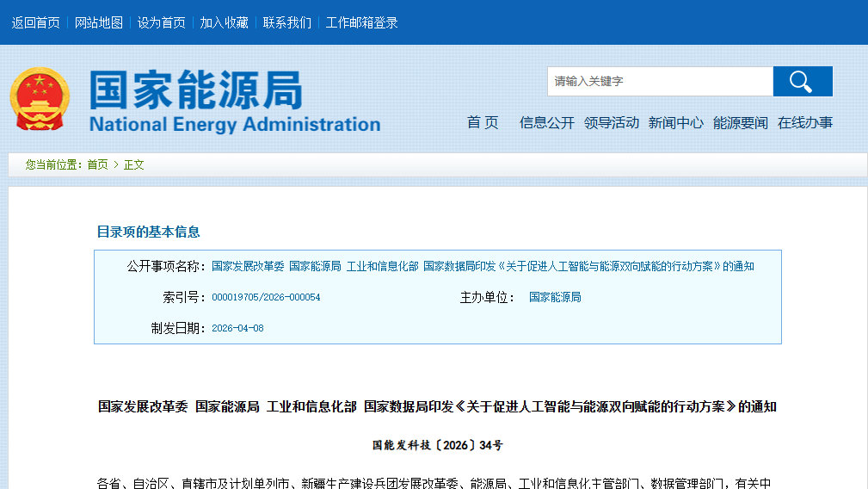Click the 主办单位 label

(x=487, y=297)
